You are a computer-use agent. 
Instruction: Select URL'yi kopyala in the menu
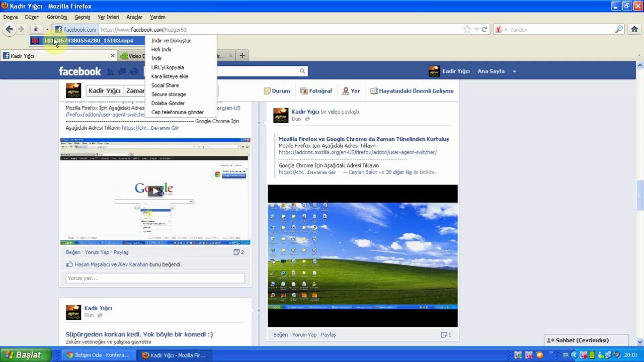click(168, 67)
